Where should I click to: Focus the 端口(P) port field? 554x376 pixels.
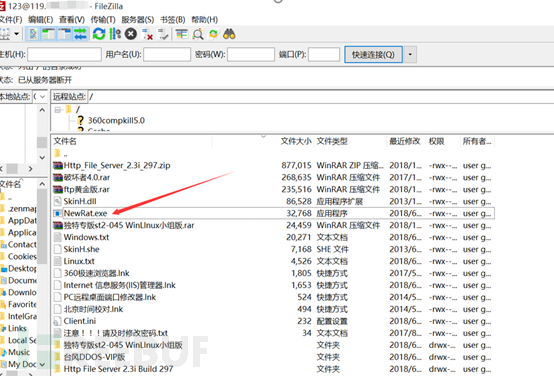[324, 55]
